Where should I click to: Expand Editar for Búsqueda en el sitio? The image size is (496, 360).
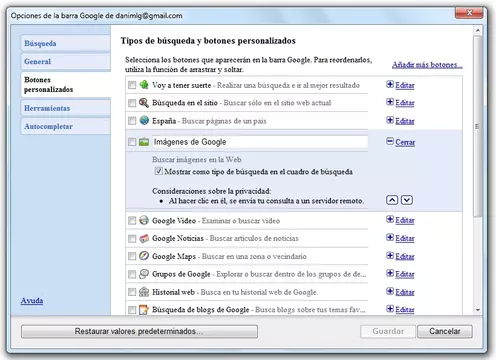400,103
